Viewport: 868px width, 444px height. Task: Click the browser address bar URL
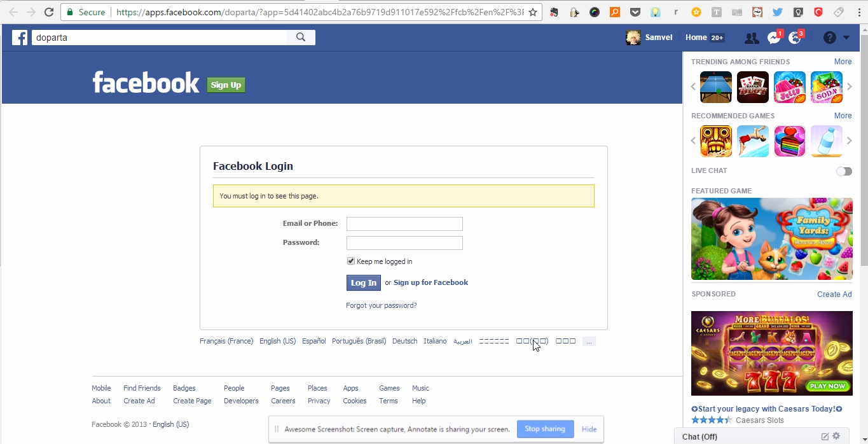tap(320, 12)
